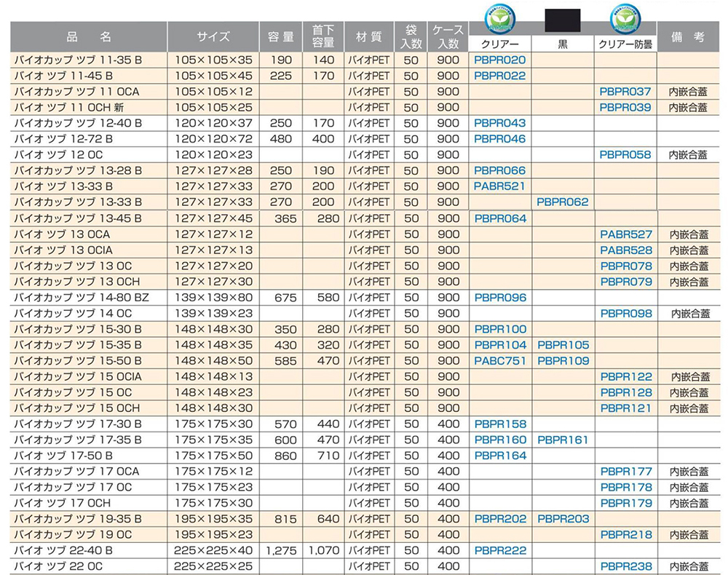This screenshot has width=728, height=575.
Task: Click the 備考 column header
Action: pyautogui.click(x=688, y=36)
